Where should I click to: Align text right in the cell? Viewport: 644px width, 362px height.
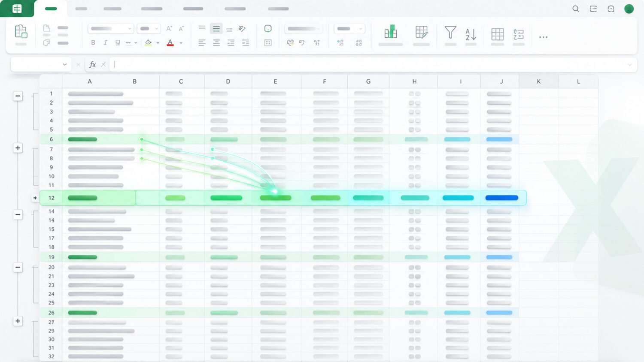(x=231, y=42)
